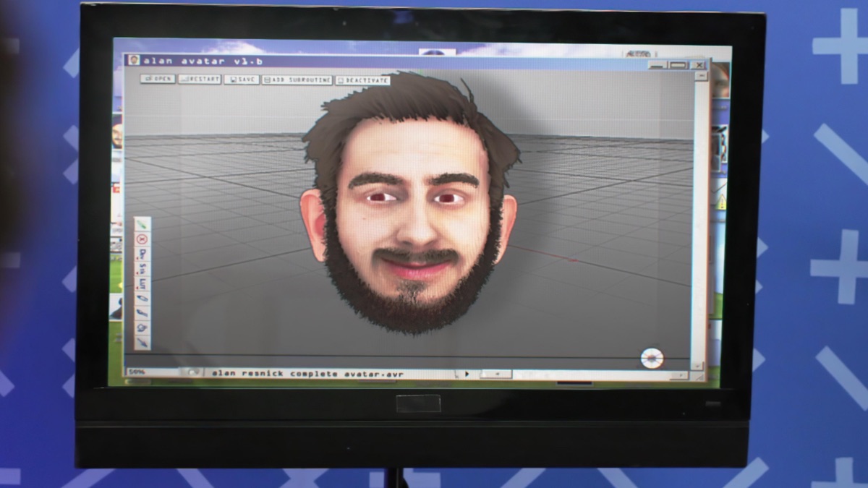
Task: Open the 'Sta' tool flyout in palette
Action: click(142, 268)
